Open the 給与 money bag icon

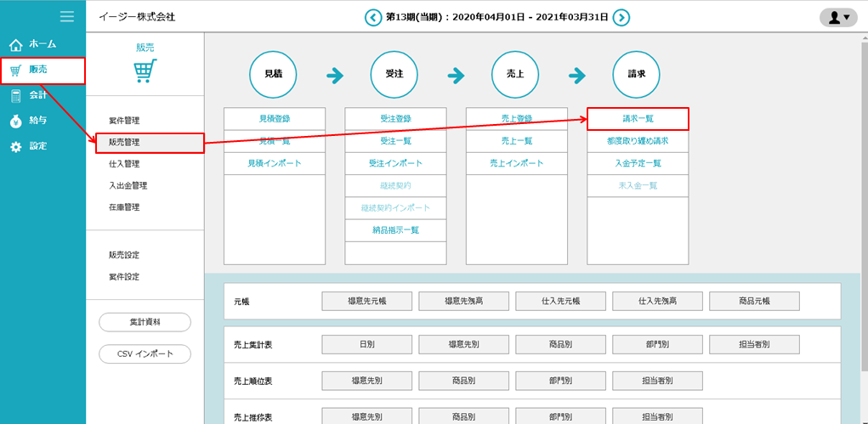point(15,121)
